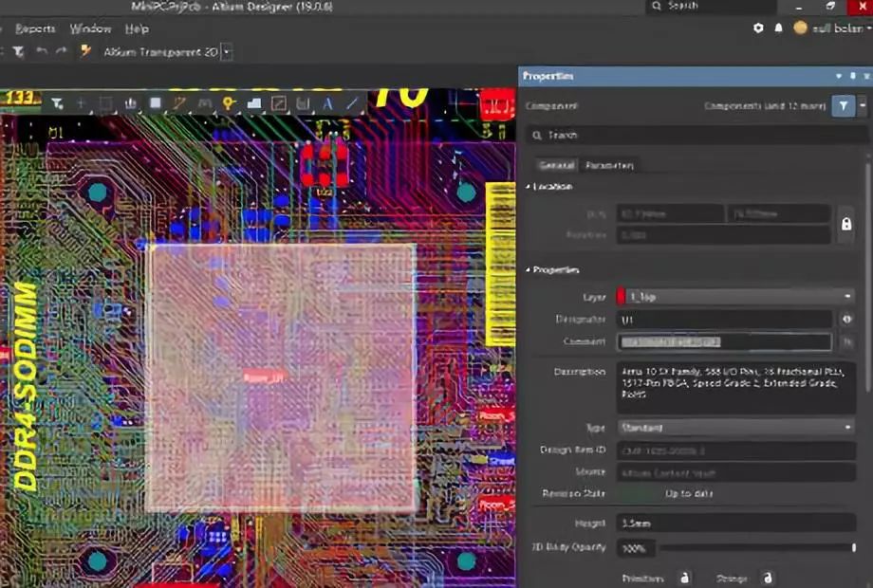The width and height of the screenshot is (873, 588).
Task: Select the differential pair routing icon
Action: pos(204,103)
